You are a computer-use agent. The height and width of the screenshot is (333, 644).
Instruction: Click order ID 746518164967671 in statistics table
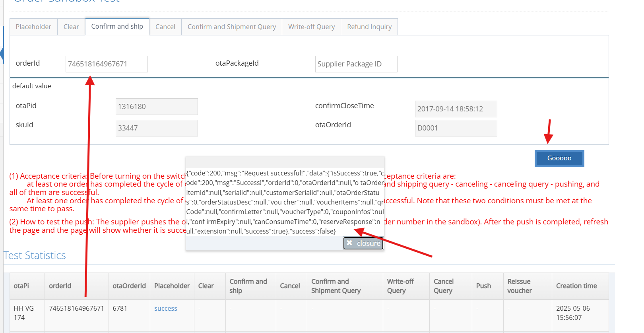[76, 308]
